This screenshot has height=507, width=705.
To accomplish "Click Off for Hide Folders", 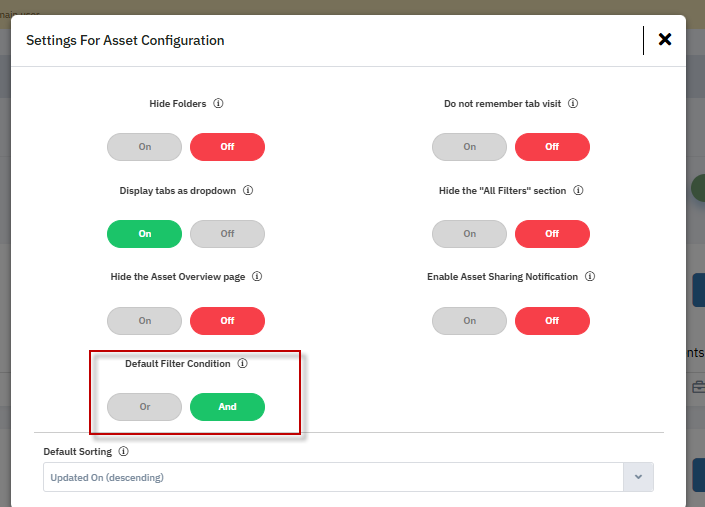I will pos(227,147).
